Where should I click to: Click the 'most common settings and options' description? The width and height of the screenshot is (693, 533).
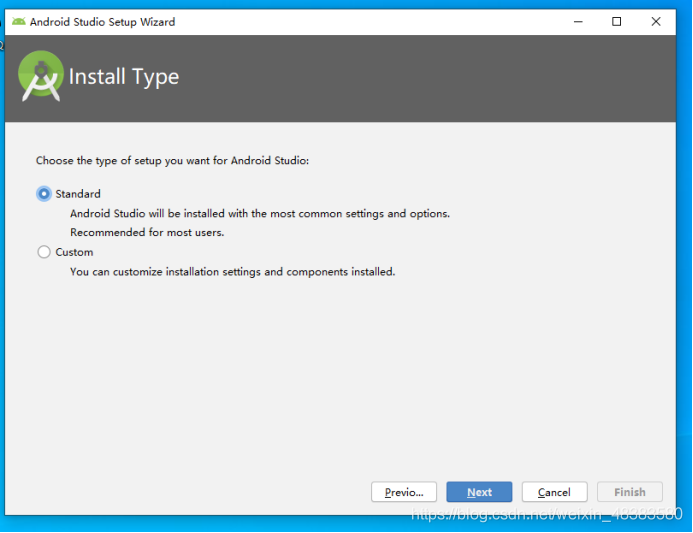[x=260, y=214]
